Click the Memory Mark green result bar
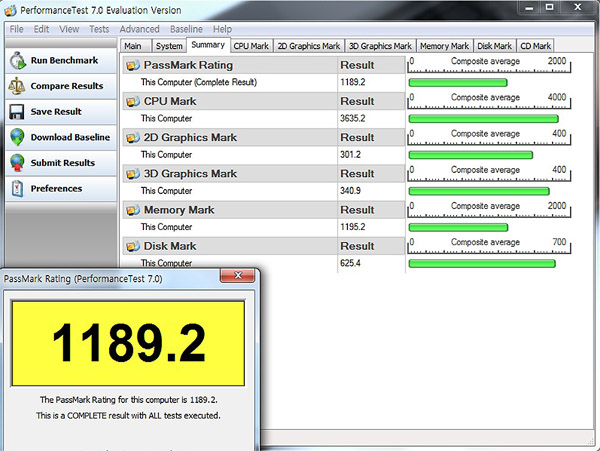Screen dimensions: 600x451 coord(458,228)
